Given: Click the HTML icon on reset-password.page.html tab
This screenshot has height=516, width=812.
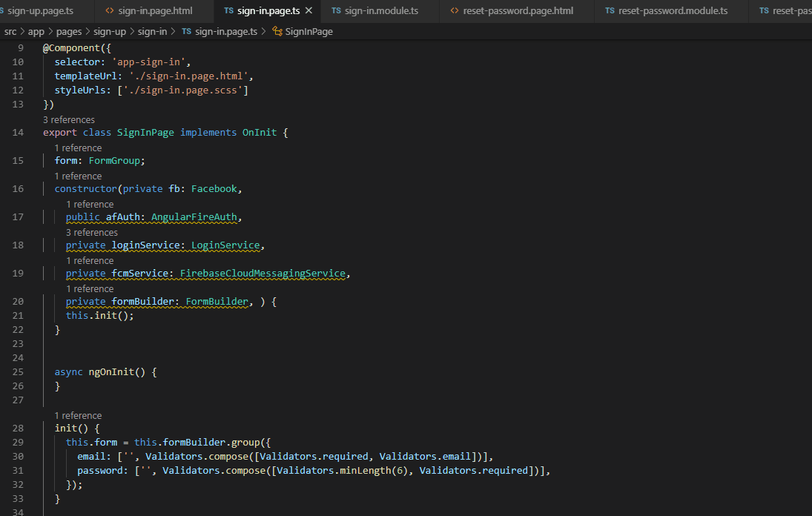Looking at the screenshot, I should click(455, 10).
